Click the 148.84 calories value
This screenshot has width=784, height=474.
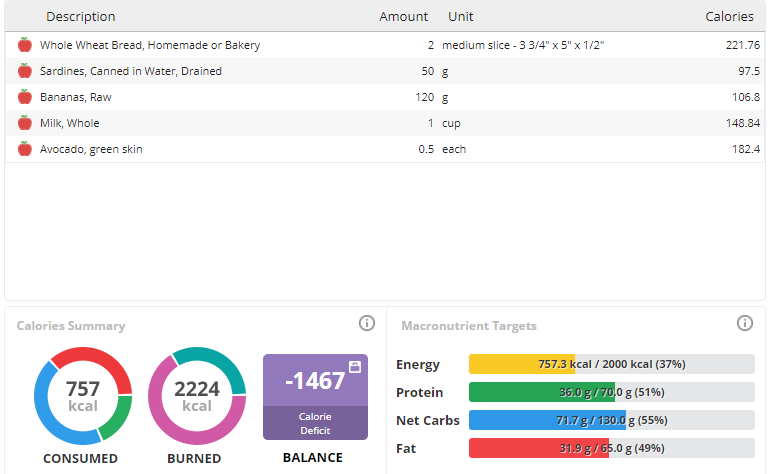742,123
